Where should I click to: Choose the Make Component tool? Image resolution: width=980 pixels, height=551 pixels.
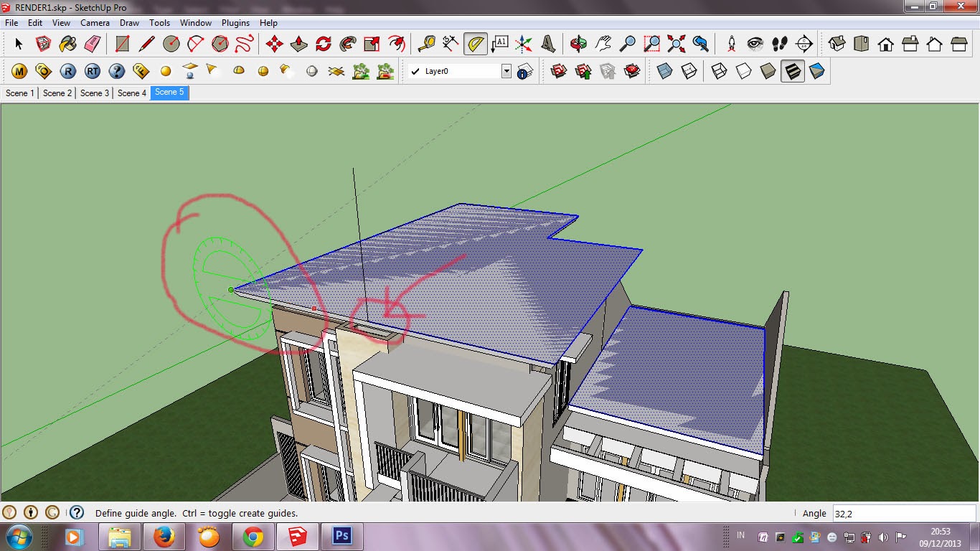click(x=43, y=44)
